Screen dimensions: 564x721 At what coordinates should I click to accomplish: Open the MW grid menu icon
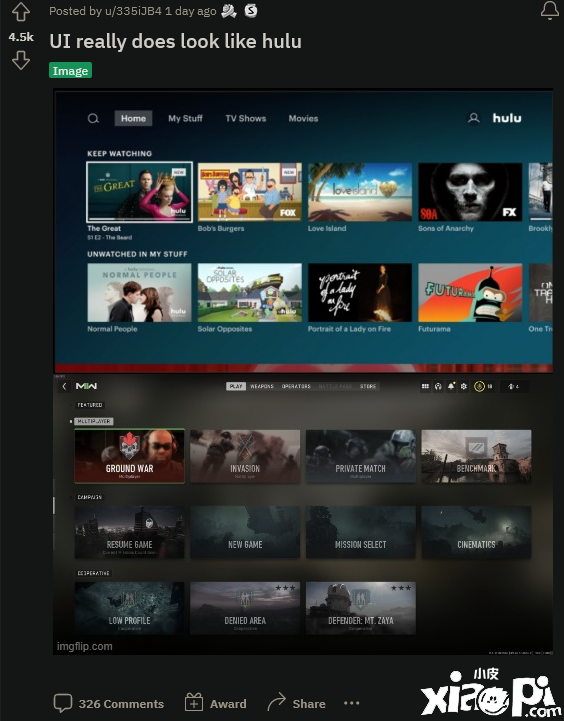pyautogui.click(x=425, y=386)
